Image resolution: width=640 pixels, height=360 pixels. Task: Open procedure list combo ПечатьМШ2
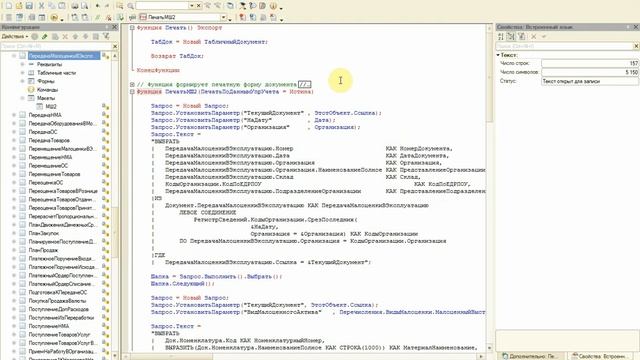(x=224, y=18)
